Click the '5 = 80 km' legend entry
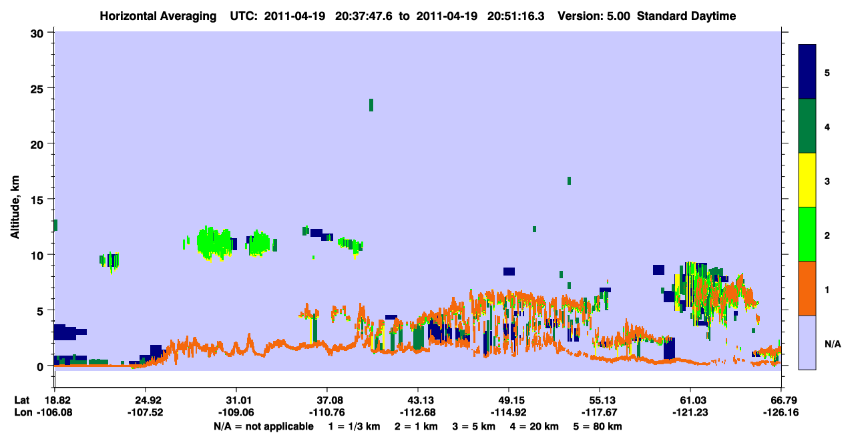The width and height of the screenshot is (868, 445). coord(596,426)
